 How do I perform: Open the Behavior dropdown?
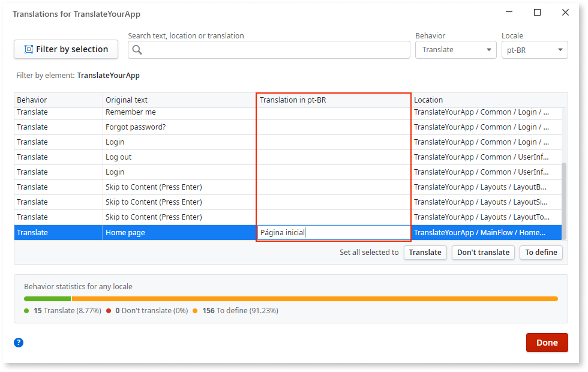[455, 50]
